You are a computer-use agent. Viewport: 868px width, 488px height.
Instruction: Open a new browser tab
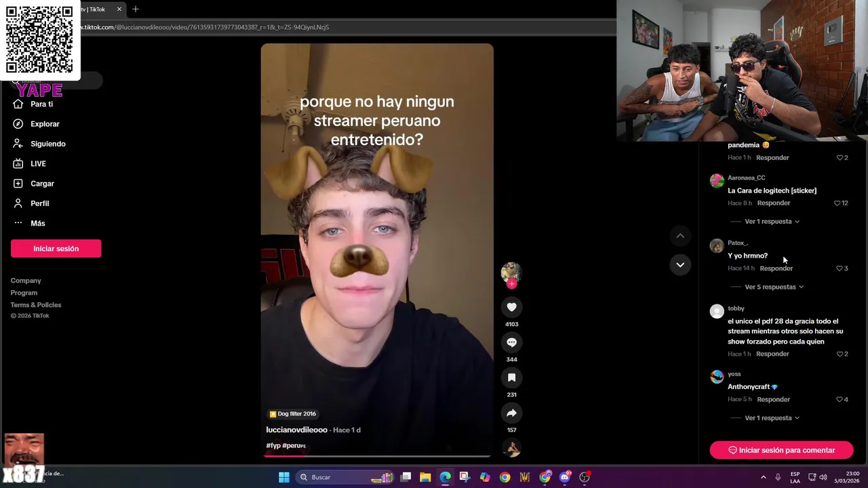136,9
